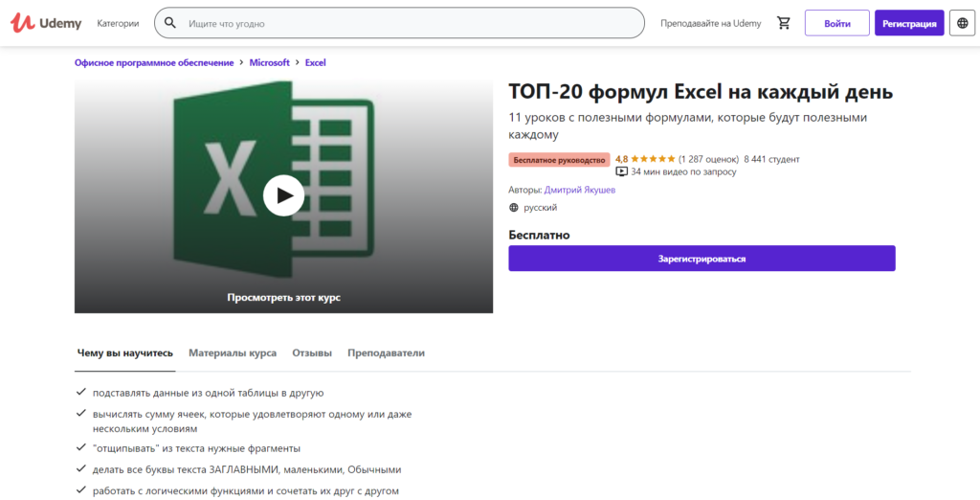The height and width of the screenshot is (500, 980).
Task: Open the Excel breadcrumb link
Action: click(315, 62)
